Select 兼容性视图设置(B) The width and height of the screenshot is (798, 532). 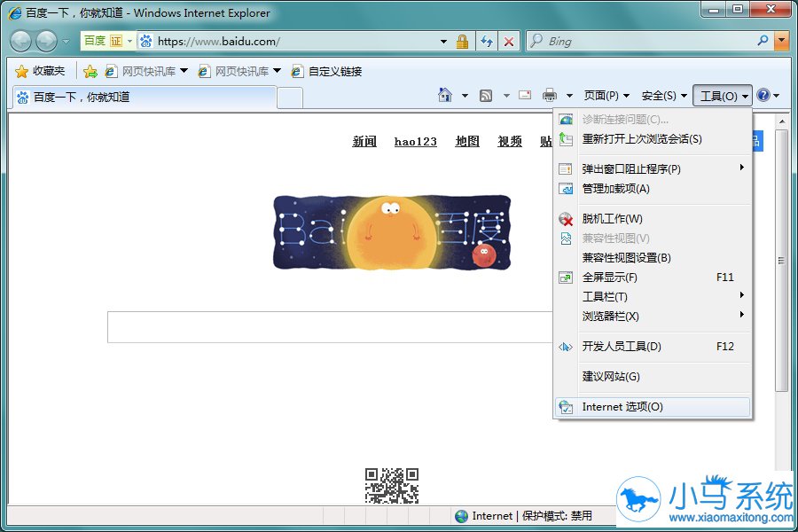point(653,258)
